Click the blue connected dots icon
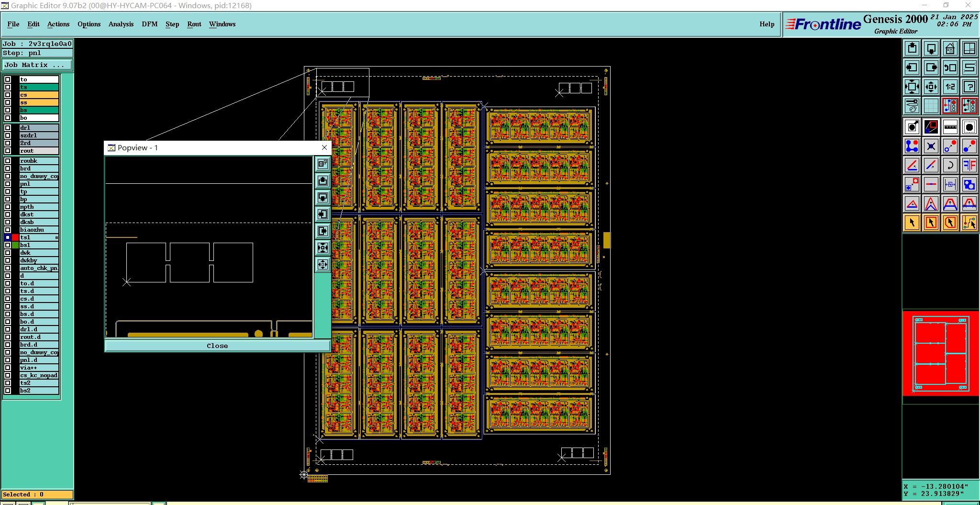This screenshot has height=505, width=980. coord(912,146)
